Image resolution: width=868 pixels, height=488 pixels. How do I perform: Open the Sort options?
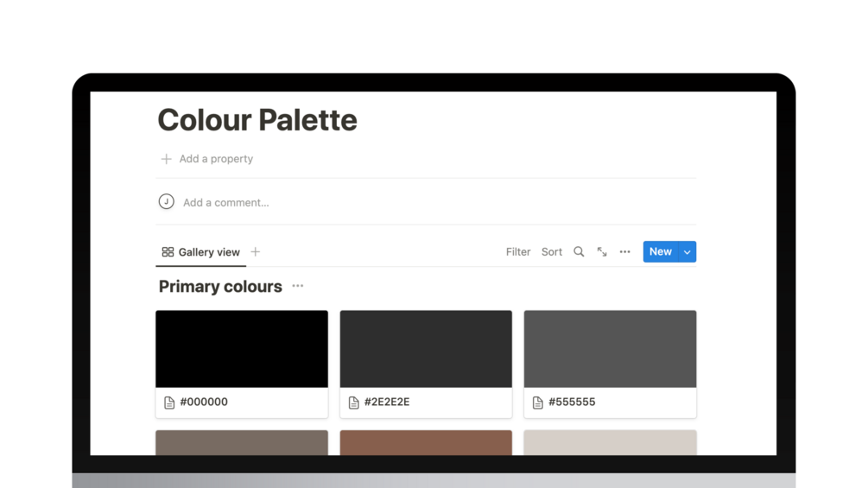tap(552, 252)
